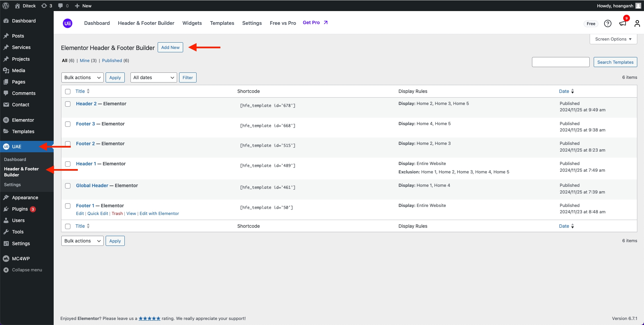Click the five-star rating link in footer
Image resolution: width=644 pixels, height=325 pixels.
[149, 319]
